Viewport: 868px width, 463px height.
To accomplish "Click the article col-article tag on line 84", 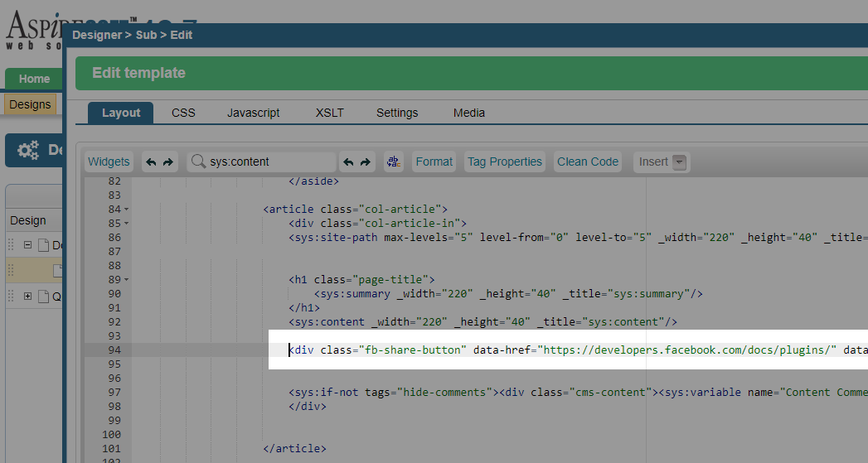I will (356, 209).
